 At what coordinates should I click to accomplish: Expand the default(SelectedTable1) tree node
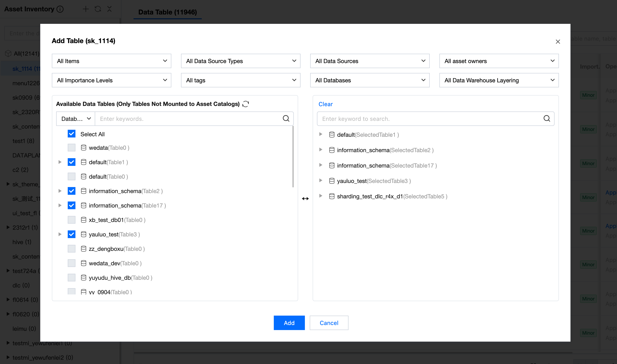click(320, 134)
